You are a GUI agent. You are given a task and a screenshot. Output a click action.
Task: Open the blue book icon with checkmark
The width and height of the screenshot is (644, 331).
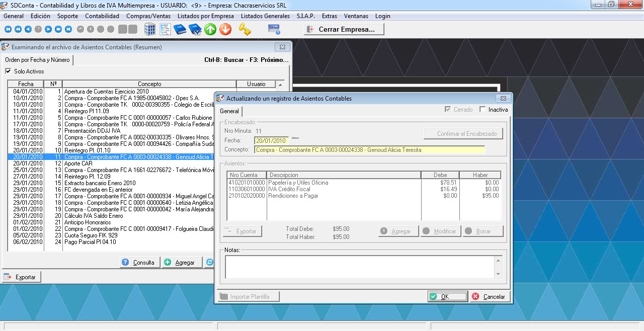pyautogui.click(x=195, y=29)
